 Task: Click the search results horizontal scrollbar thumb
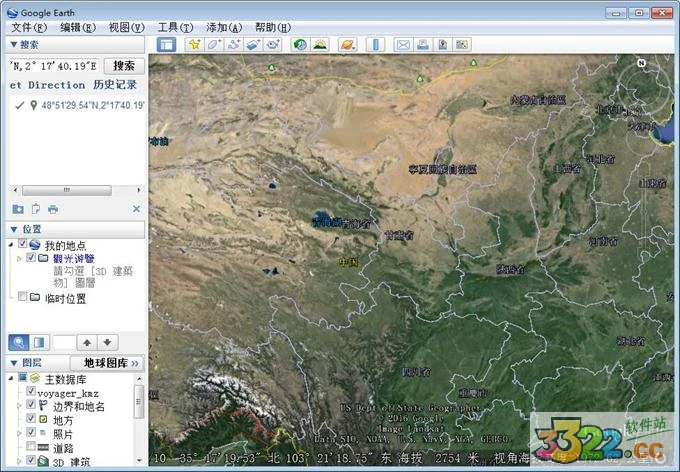pos(67,190)
